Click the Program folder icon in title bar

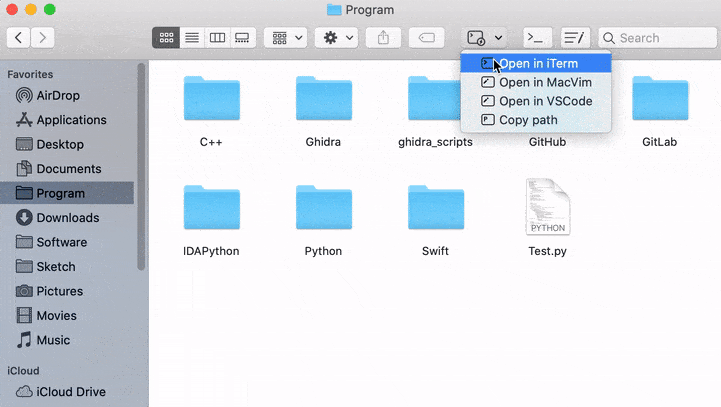click(x=334, y=10)
